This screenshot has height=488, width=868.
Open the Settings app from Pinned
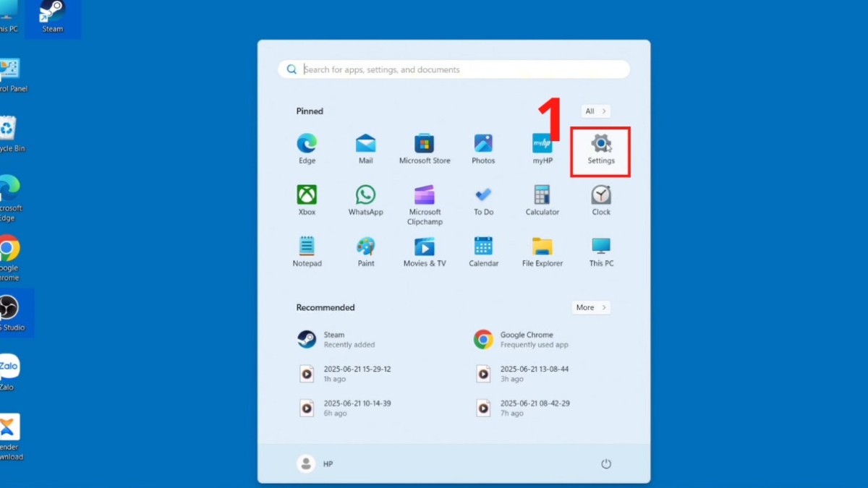pyautogui.click(x=600, y=148)
